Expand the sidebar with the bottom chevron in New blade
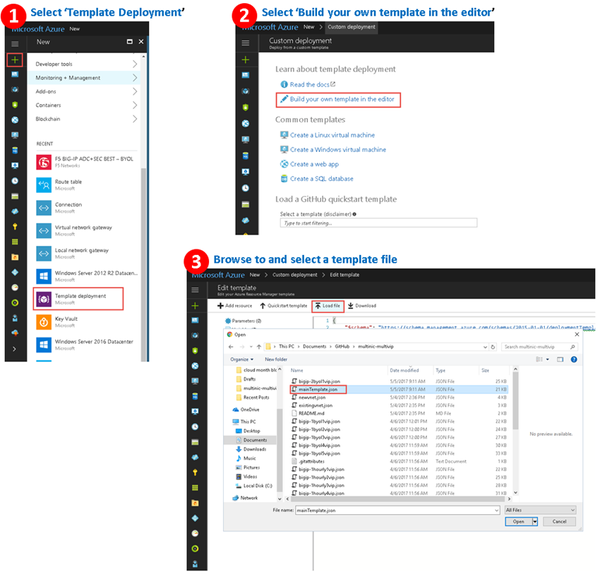 coord(15,349)
